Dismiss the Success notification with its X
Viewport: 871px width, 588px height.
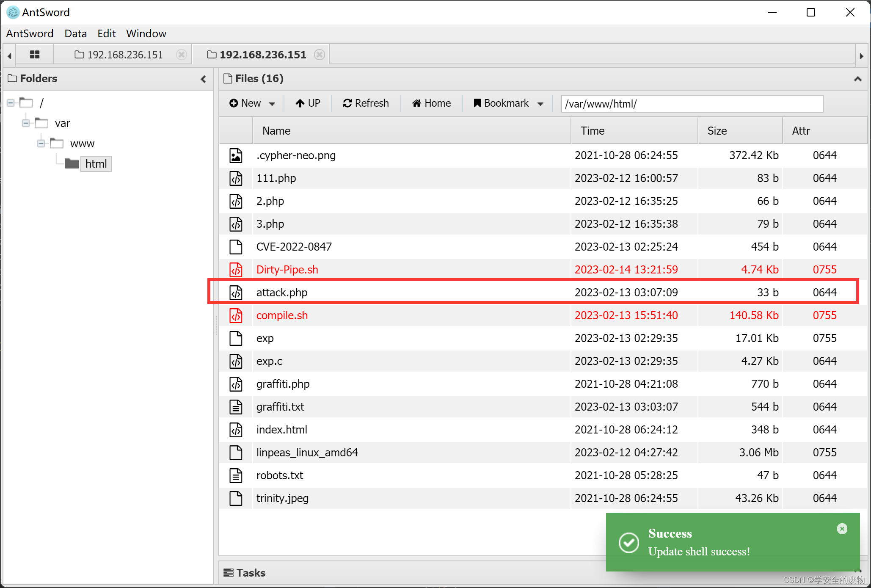click(842, 528)
